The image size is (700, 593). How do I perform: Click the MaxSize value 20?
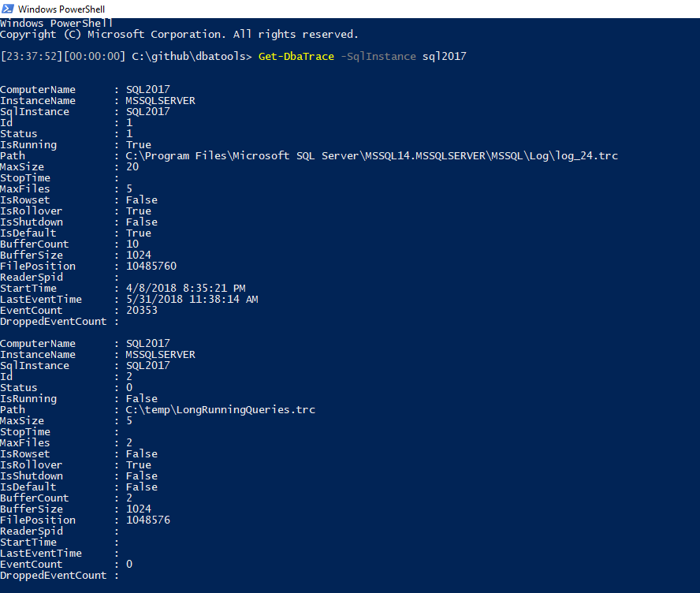point(132,167)
